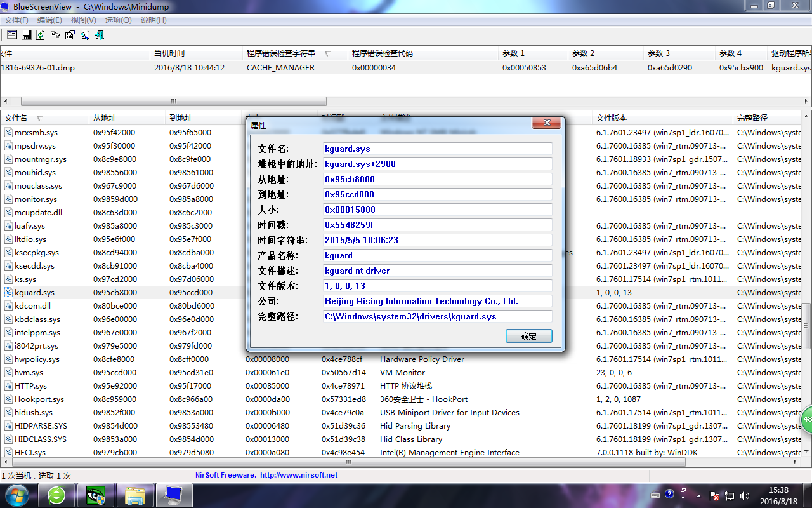Click the file icon beside mcupdate.dll
812x508 pixels.
pyautogui.click(x=8, y=213)
